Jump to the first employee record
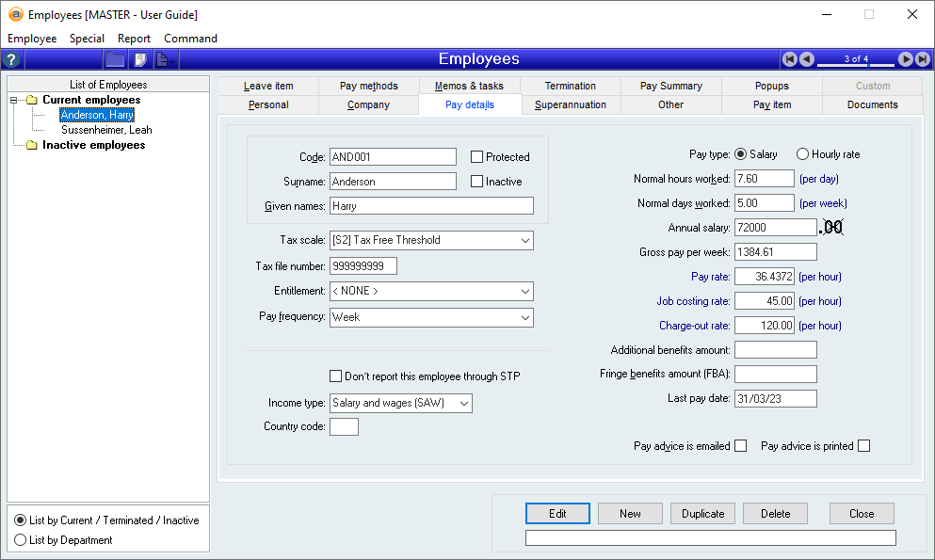Viewport: 935px width, 560px height. [x=790, y=59]
